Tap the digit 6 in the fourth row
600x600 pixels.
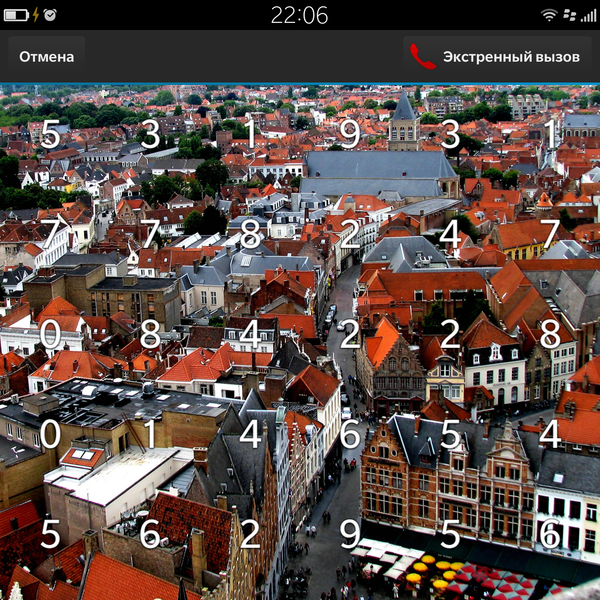tap(349, 434)
